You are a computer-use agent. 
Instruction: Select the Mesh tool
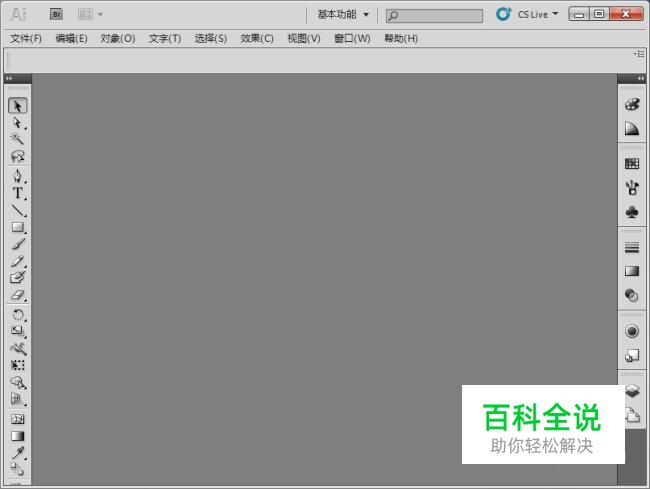tap(17, 419)
